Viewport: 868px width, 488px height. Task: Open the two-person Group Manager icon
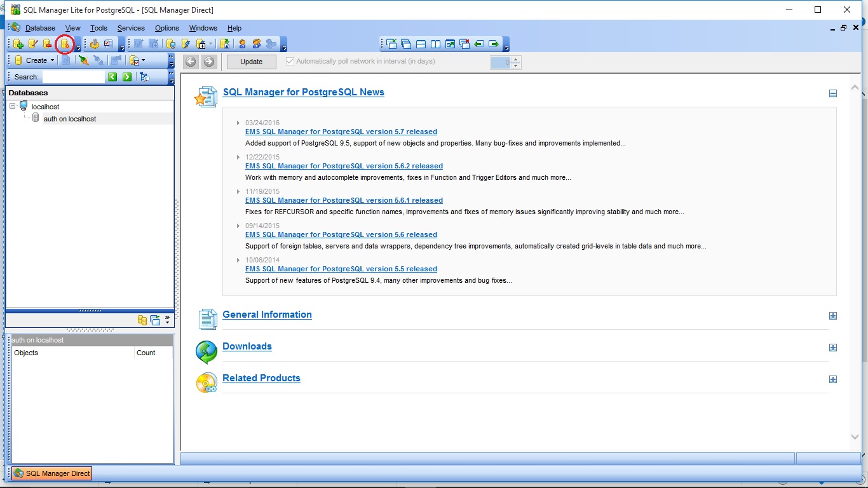coord(256,44)
